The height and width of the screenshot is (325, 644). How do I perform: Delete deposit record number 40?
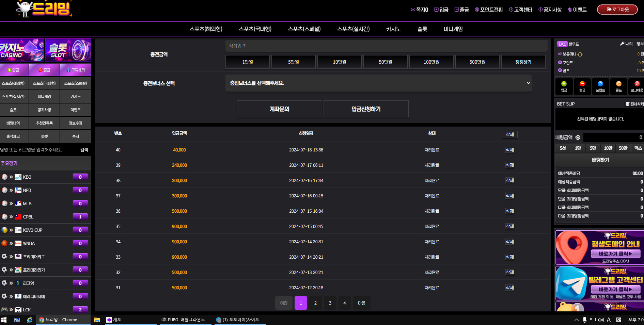click(x=509, y=150)
